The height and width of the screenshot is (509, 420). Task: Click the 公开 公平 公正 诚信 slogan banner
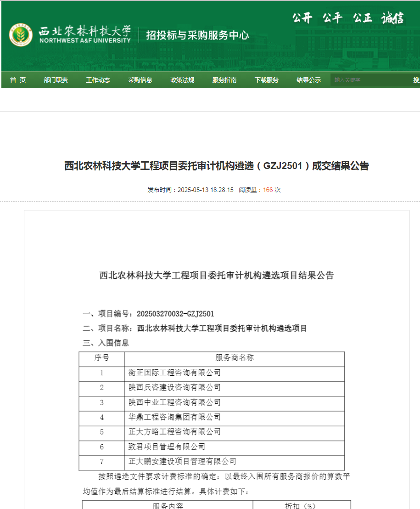coord(348,18)
